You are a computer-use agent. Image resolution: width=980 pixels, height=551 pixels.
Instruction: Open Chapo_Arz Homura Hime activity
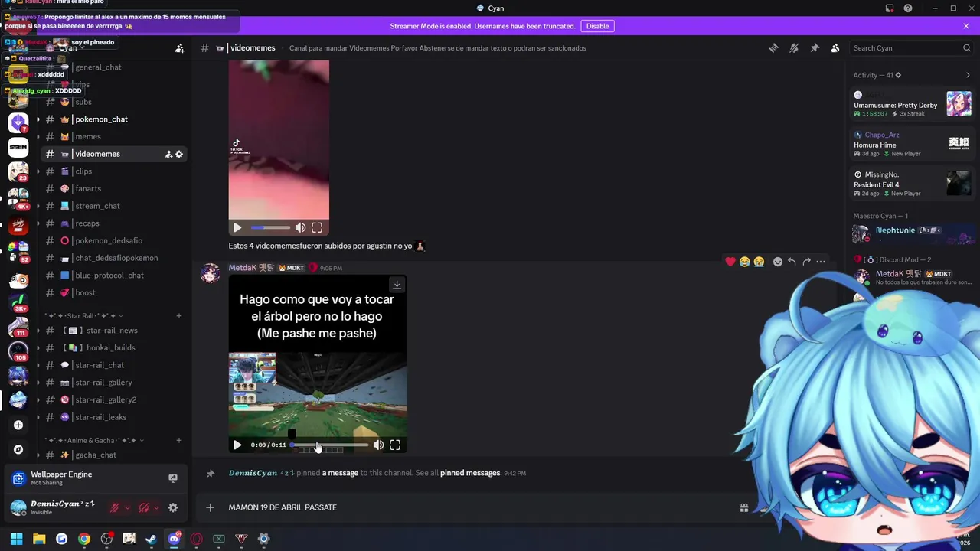tap(912, 144)
